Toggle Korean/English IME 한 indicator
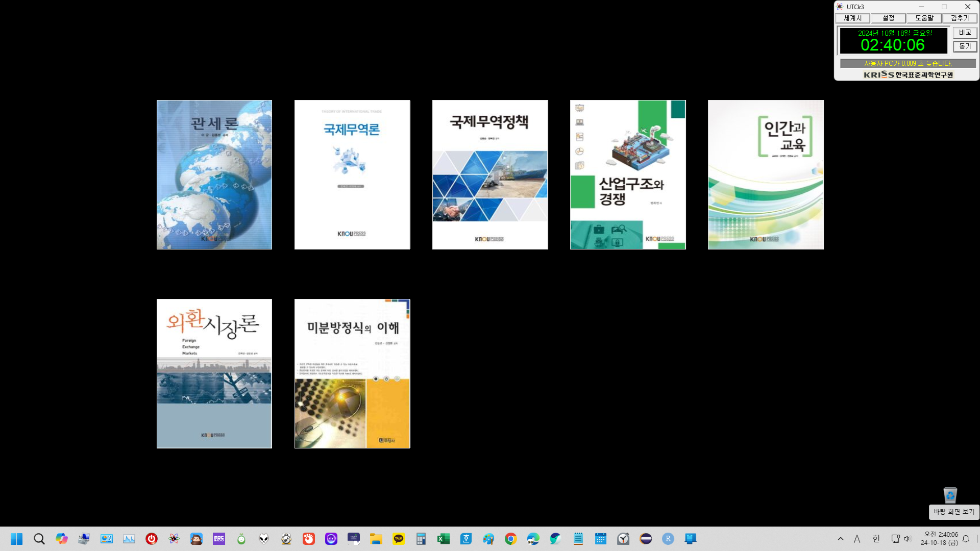Image resolution: width=980 pixels, height=551 pixels. 876,539
